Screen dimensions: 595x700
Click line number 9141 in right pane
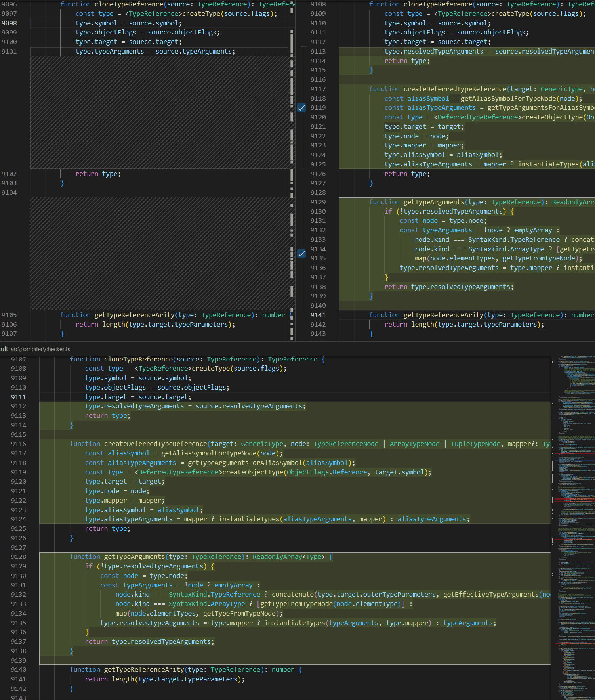(318, 315)
